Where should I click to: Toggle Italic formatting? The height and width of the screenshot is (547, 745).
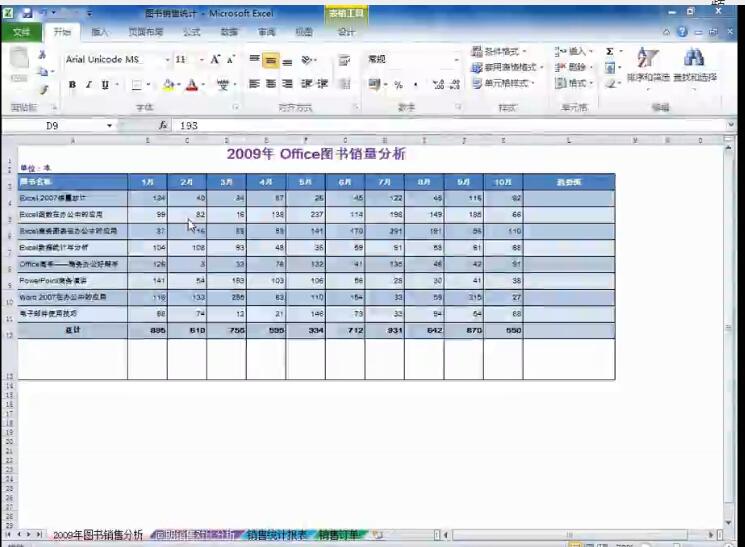[x=88, y=85]
